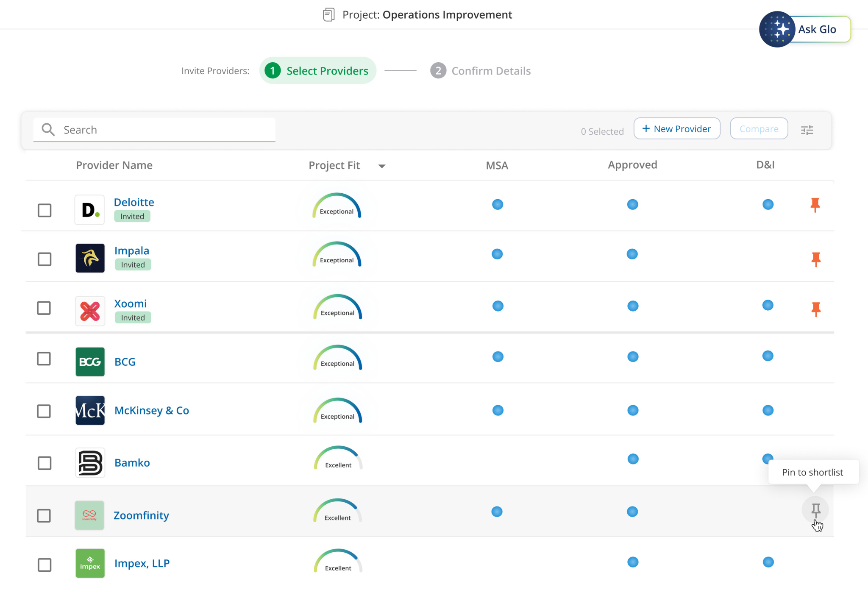
Task: Open the Bamko provider link
Action: click(x=132, y=462)
